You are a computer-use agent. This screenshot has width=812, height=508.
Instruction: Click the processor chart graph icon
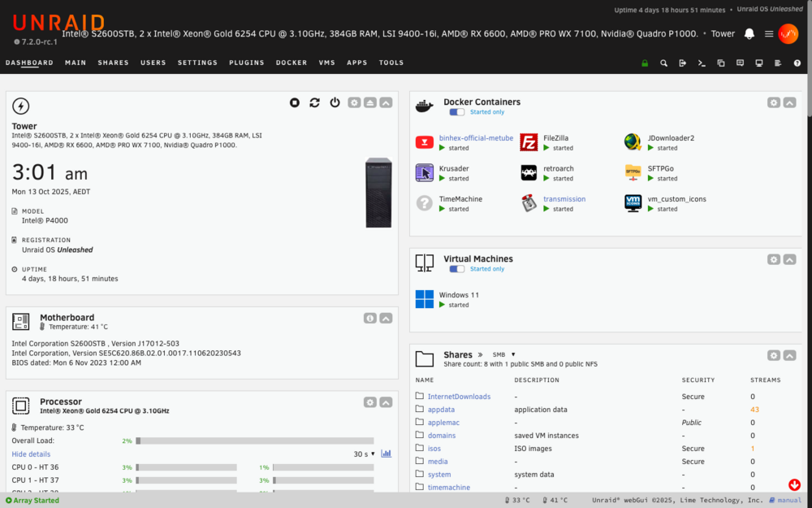[386, 454]
